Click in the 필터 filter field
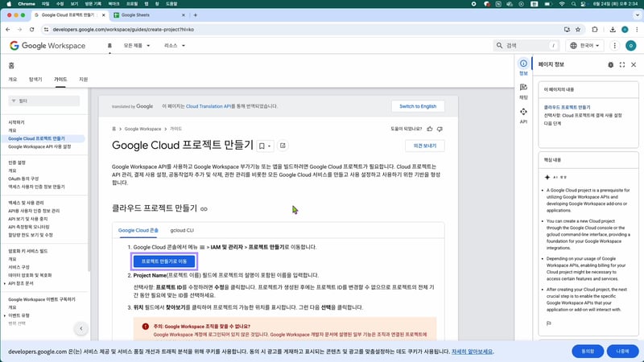 point(44,101)
